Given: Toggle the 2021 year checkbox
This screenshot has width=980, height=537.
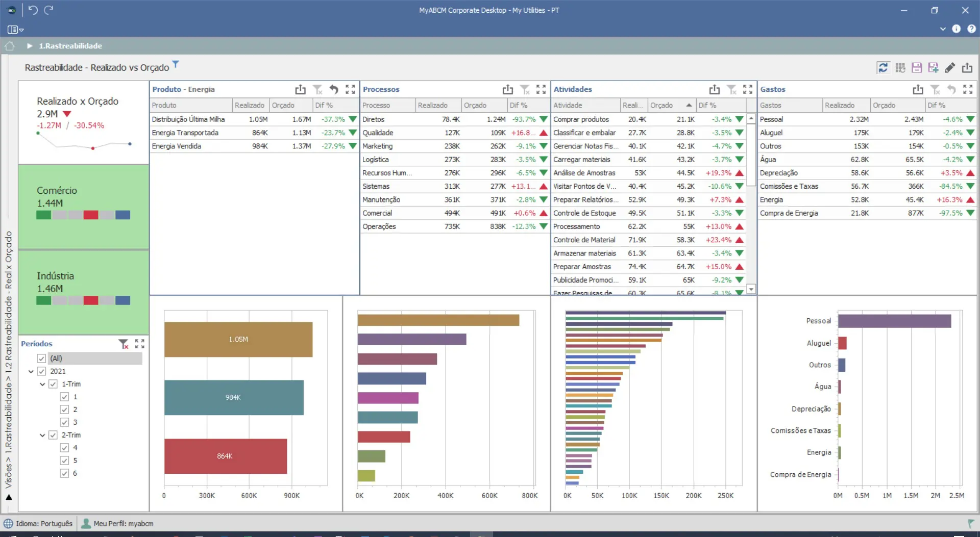Looking at the screenshot, I should pyautogui.click(x=42, y=371).
